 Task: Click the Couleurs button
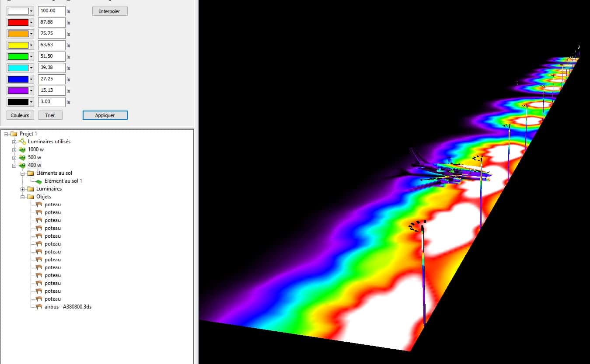[x=20, y=115]
